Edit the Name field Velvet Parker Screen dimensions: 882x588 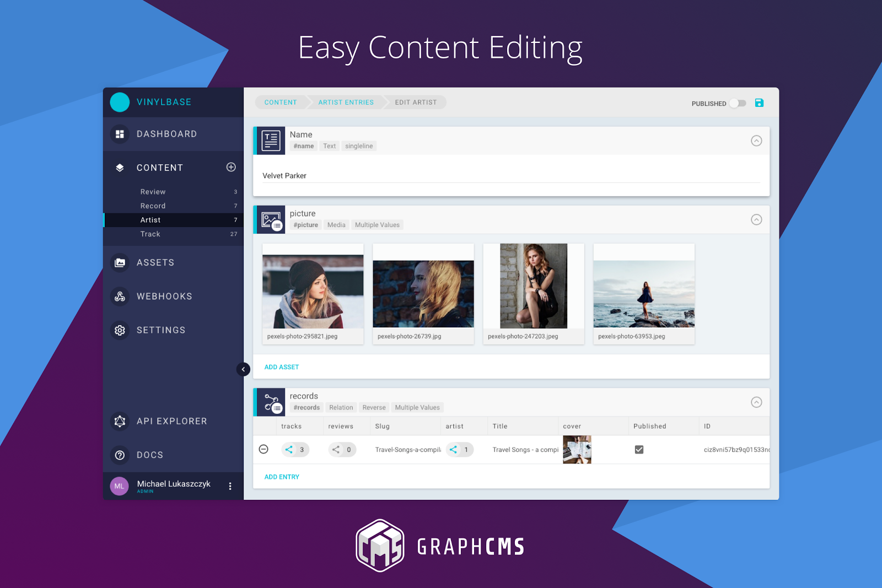pyautogui.click(x=511, y=176)
